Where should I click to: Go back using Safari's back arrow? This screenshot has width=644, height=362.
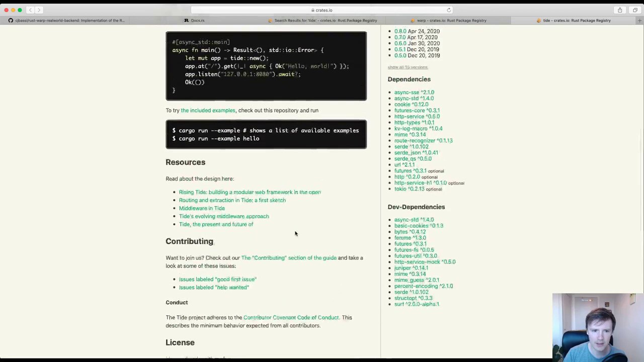(x=30, y=10)
